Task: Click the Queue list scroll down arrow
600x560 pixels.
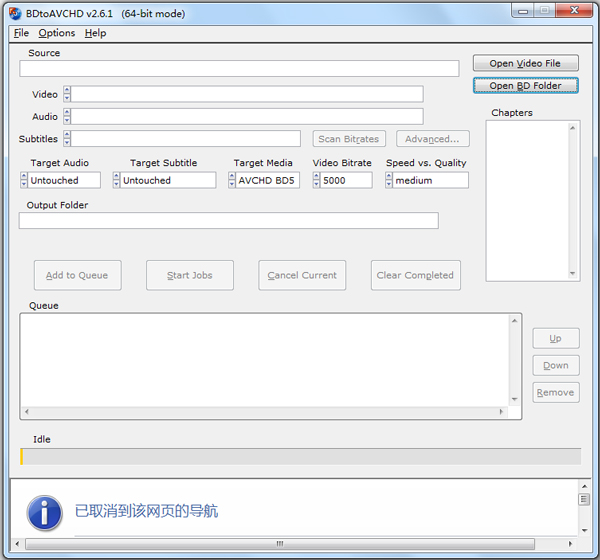Action: (514, 399)
